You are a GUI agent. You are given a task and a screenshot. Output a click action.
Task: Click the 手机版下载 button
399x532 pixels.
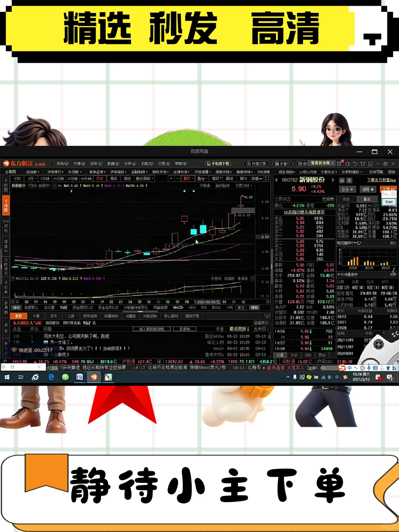[x=218, y=163]
